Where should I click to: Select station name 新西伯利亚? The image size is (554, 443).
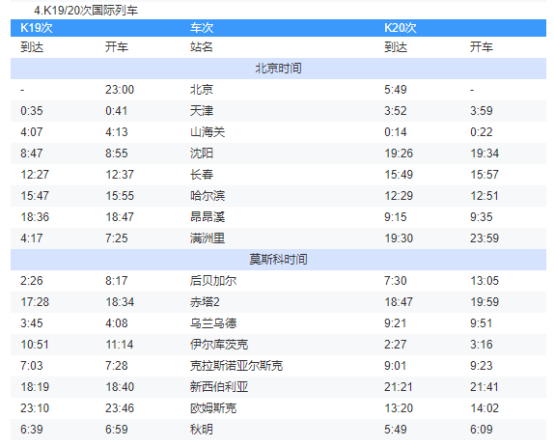pyautogui.click(x=219, y=386)
